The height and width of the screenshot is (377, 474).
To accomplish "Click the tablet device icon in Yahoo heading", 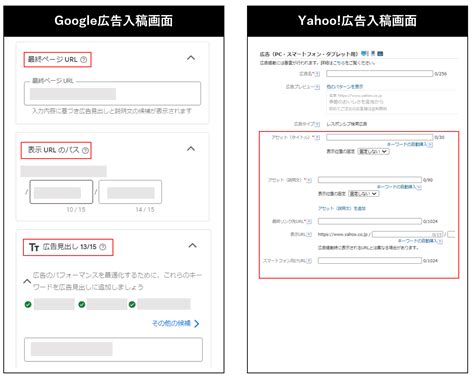I will click(x=380, y=53).
